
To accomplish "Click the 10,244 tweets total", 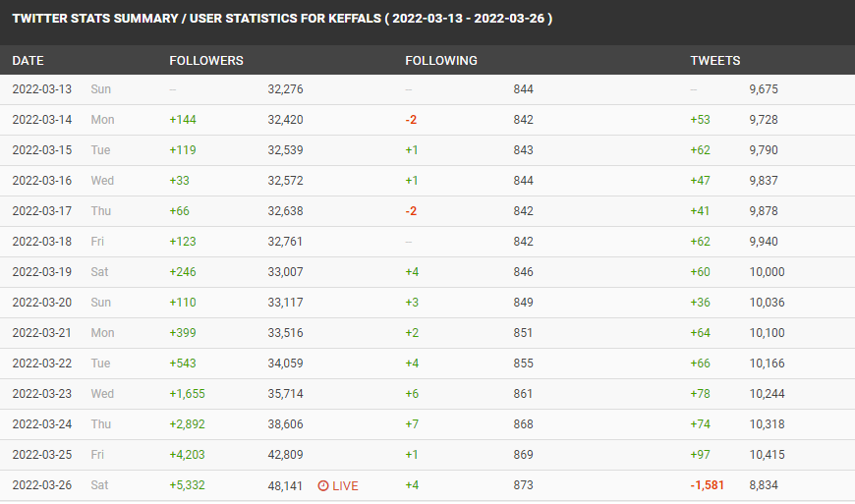I will pyautogui.click(x=767, y=394).
